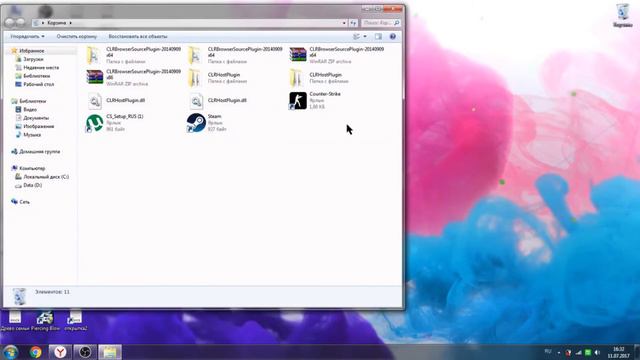Click Восстановить все объекты
640x360 pixels.
(138, 36)
